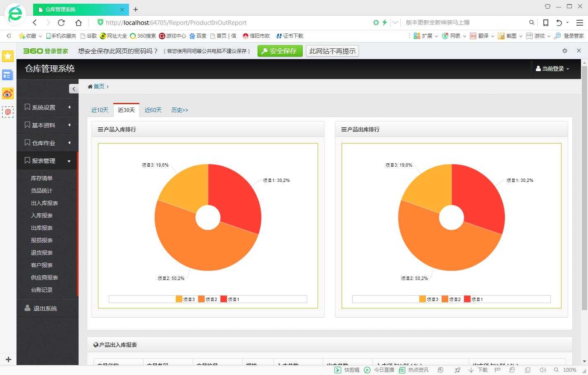Viewport: 588px width, 375px height.
Task: Open the 截图 screenshot dropdown
Action: [x=510, y=36]
